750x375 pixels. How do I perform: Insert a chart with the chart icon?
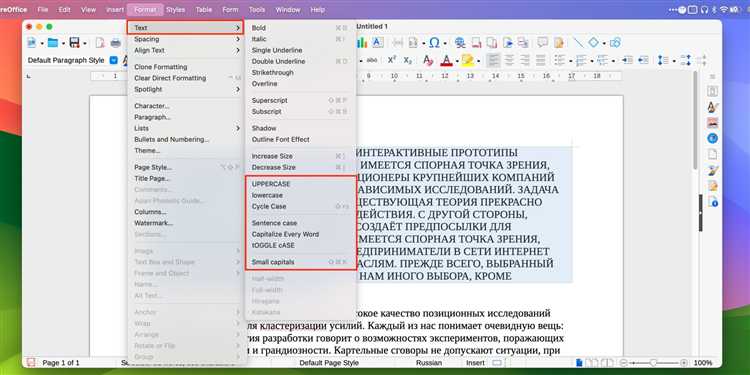pyautogui.click(x=362, y=43)
